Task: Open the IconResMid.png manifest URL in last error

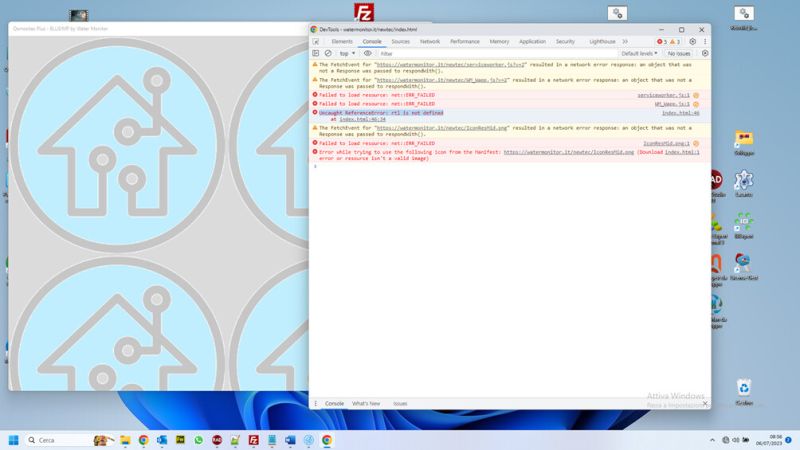Action: click(568, 152)
